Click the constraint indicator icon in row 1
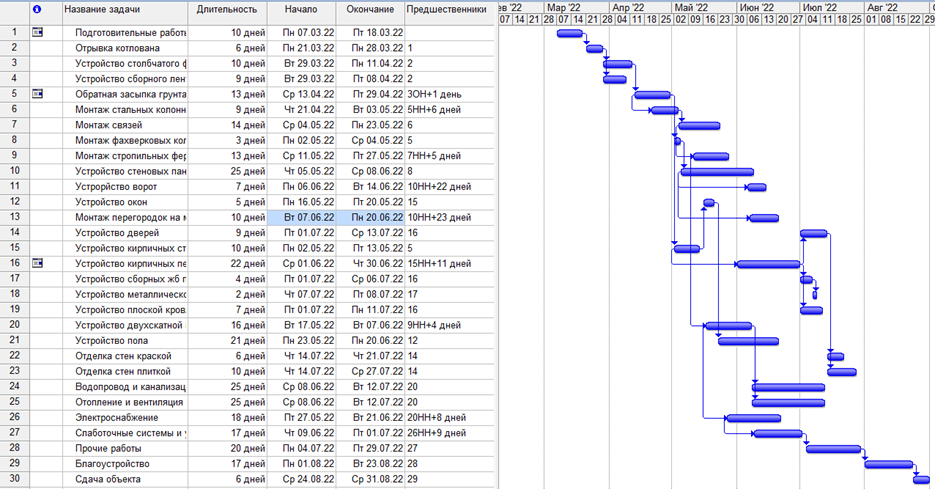This screenshot has height=489, width=935. tap(38, 33)
